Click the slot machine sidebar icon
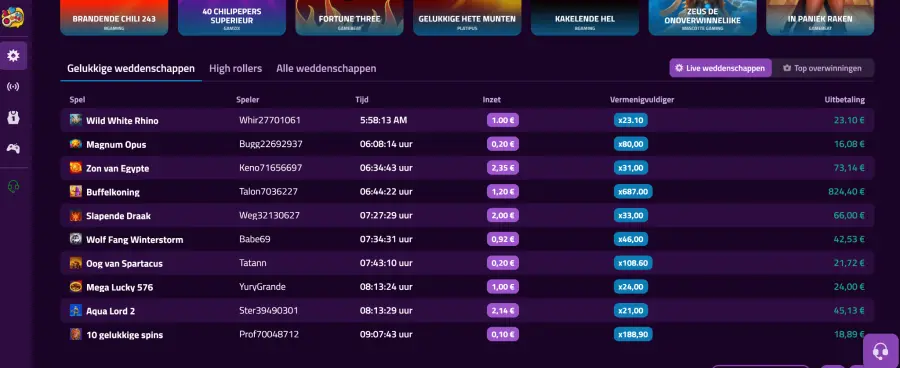The width and height of the screenshot is (900, 368). [13, 118]
